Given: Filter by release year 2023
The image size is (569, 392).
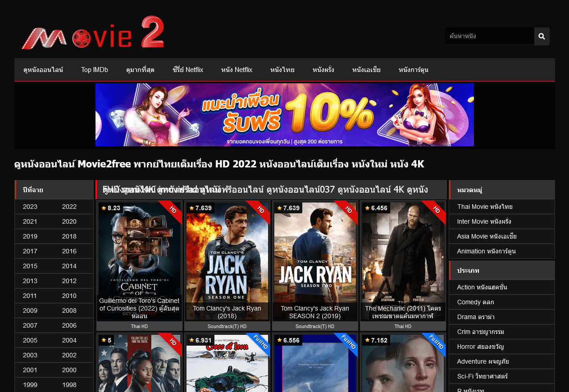Looking at the screenshot, I should [30, 207].
